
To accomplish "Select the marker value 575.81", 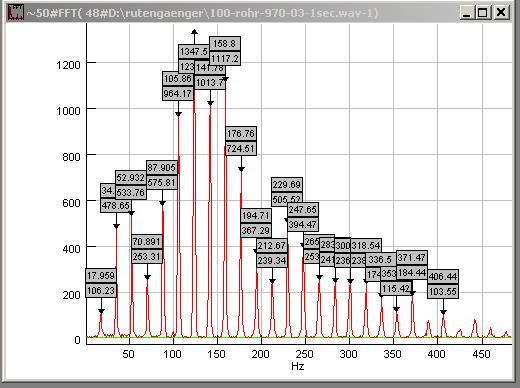I will click(162, 182).
